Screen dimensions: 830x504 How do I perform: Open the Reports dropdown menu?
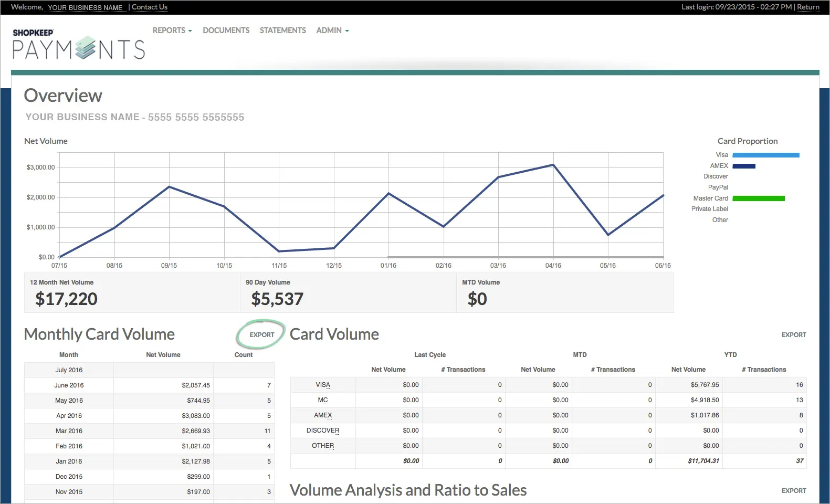click(172, 30)
